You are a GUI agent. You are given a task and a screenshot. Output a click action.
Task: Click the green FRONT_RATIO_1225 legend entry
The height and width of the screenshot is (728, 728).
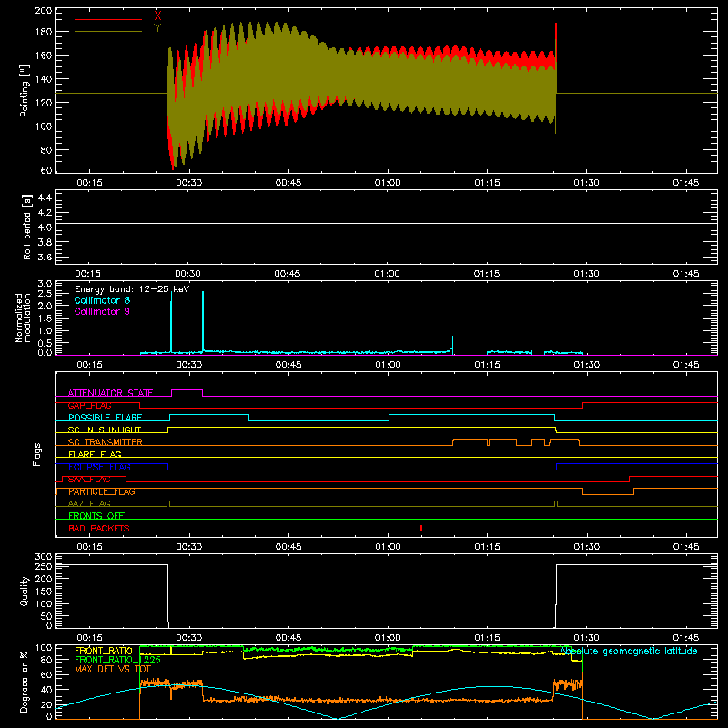(118, 660)
